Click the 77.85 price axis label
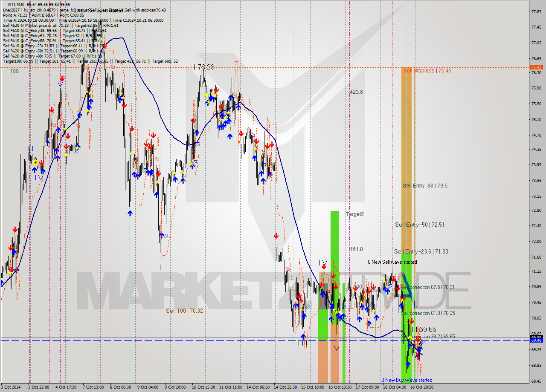 tap(536, 12)
